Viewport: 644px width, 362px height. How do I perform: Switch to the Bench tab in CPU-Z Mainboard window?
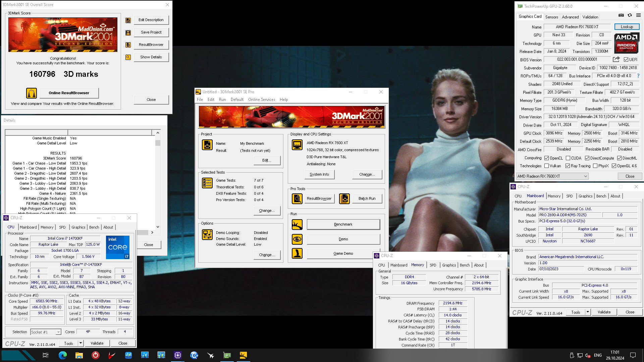pos(601,196)
